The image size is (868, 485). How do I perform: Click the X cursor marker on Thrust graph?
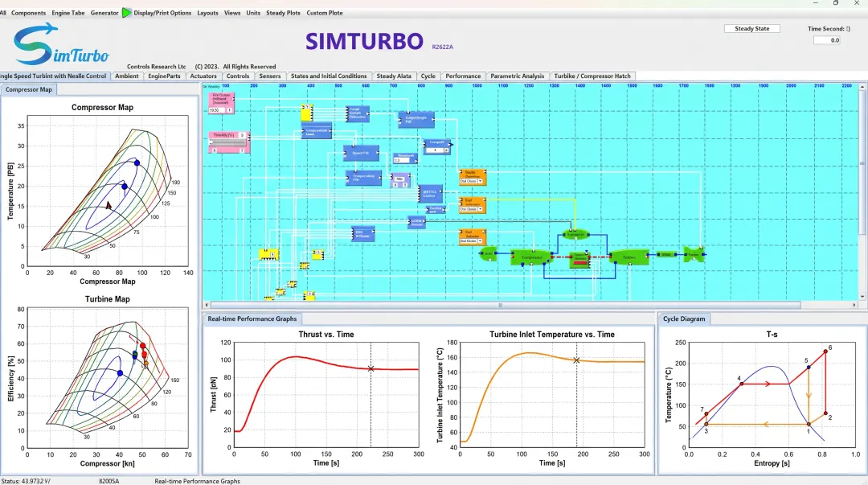click(x=371, y=368)
